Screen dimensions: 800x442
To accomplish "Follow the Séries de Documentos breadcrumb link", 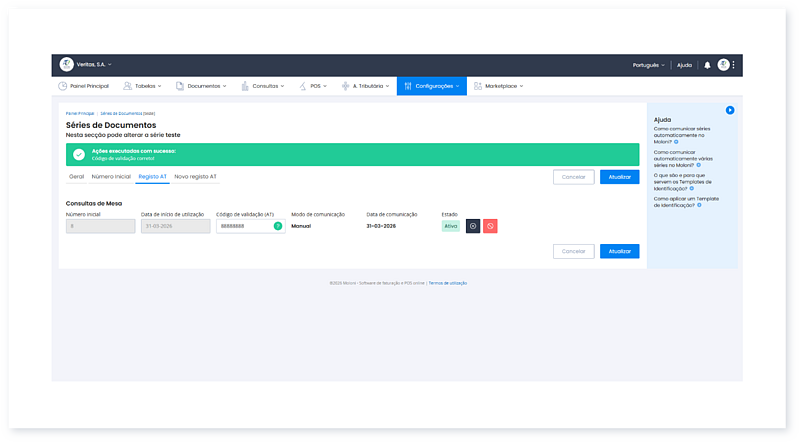I will coord(121,113).
